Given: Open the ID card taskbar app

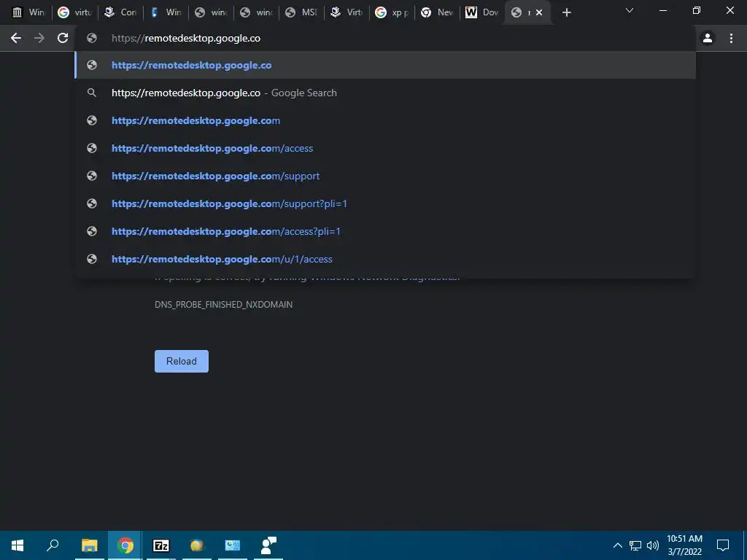Looking at the screenshot, I should (x=233, y=545).
